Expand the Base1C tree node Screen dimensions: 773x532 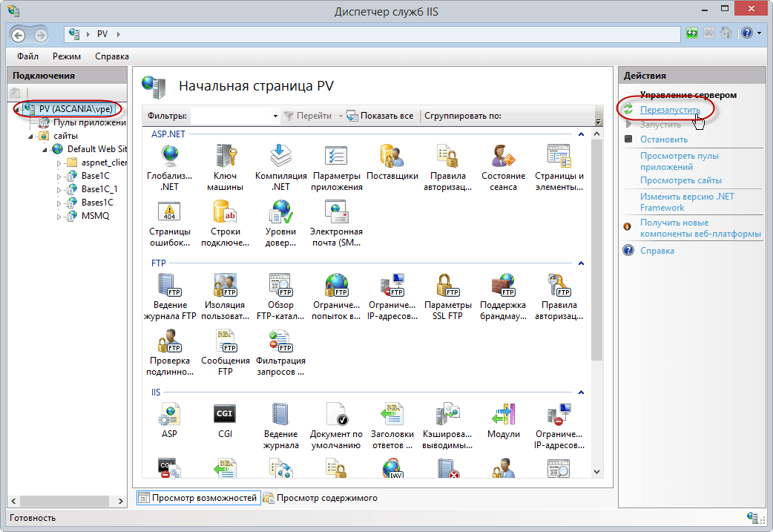point(60,177)
